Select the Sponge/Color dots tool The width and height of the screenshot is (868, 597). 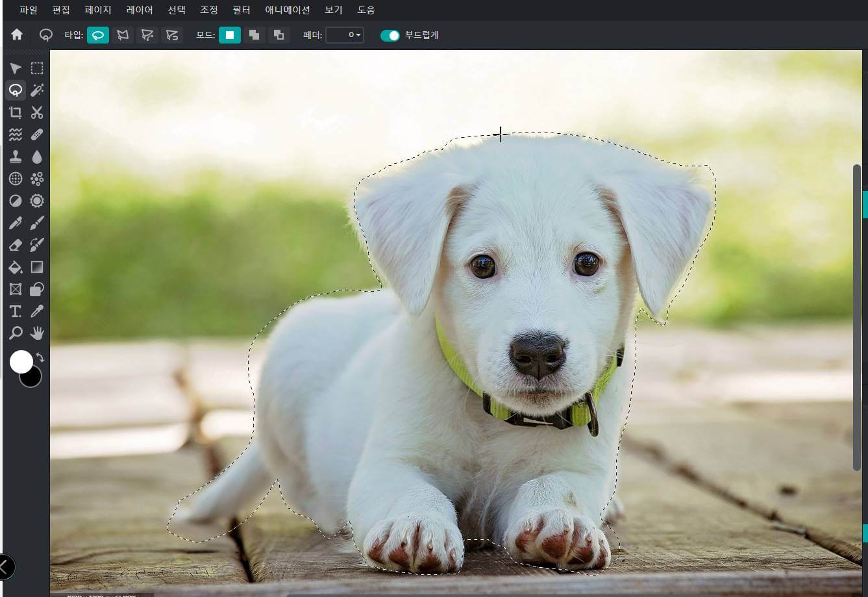click(x=37, y=179)
